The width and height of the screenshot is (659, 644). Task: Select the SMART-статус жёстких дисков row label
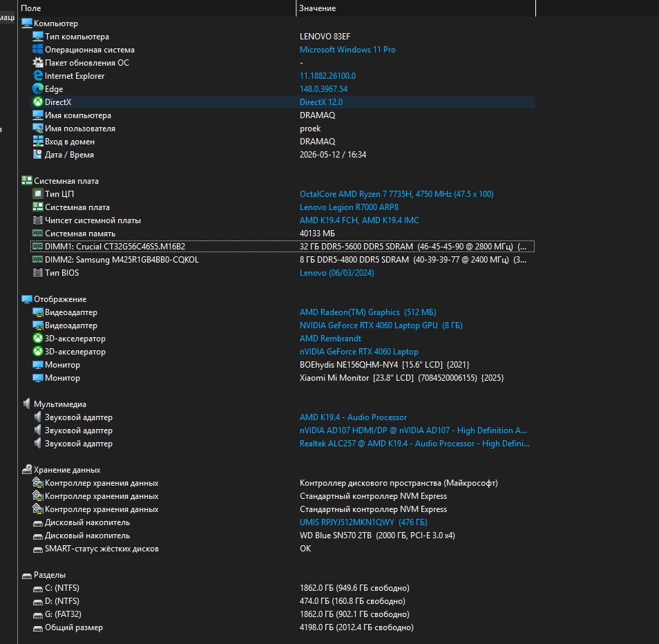point(102,549)
